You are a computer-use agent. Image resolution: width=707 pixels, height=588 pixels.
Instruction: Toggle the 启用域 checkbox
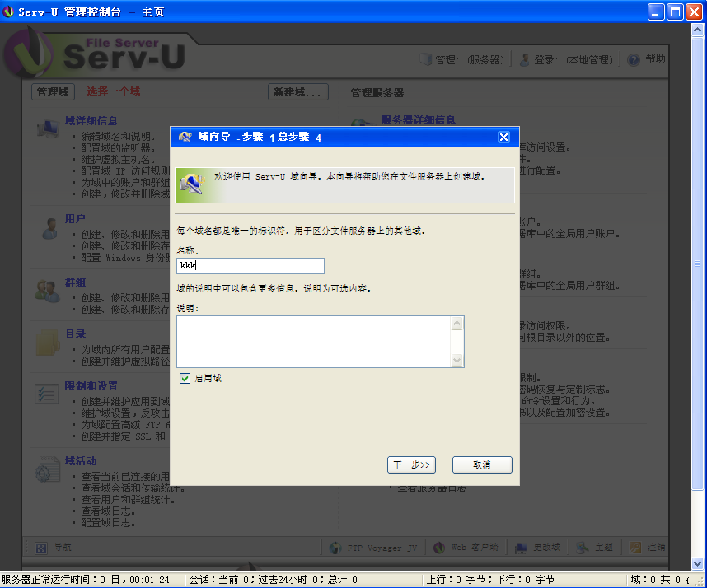click(185, 378)
